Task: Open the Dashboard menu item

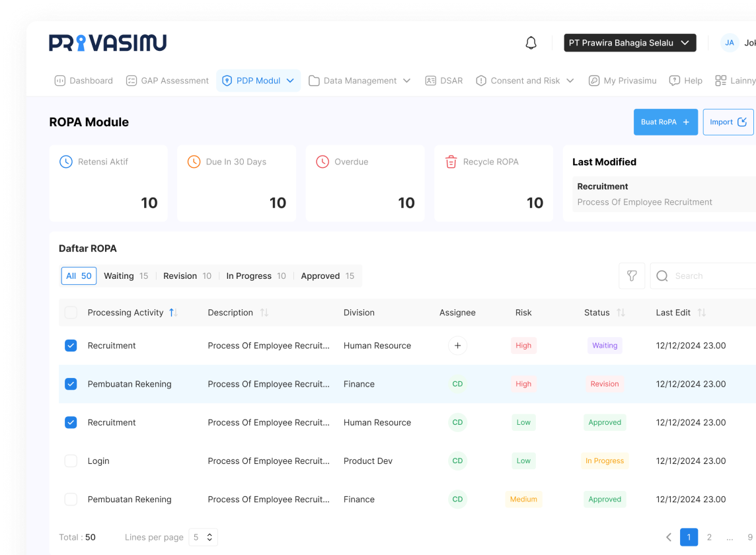Action: pyautogui.click(x=84, y=81)
